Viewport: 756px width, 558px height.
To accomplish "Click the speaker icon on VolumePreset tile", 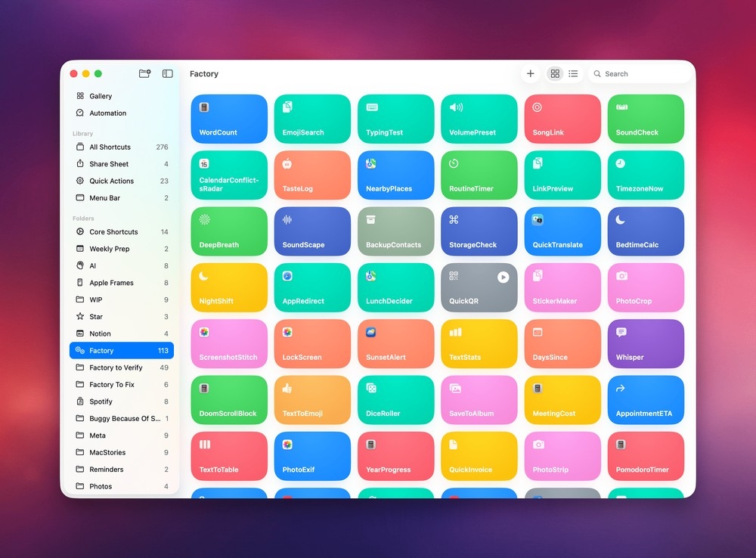I will [x=456, y=107].
